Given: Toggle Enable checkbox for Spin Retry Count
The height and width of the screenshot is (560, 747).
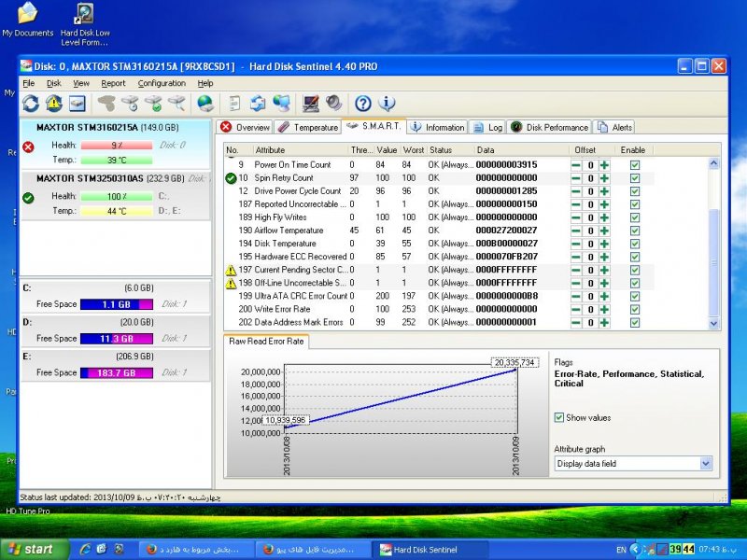Looking at the screenshot, I should (635, 178).
